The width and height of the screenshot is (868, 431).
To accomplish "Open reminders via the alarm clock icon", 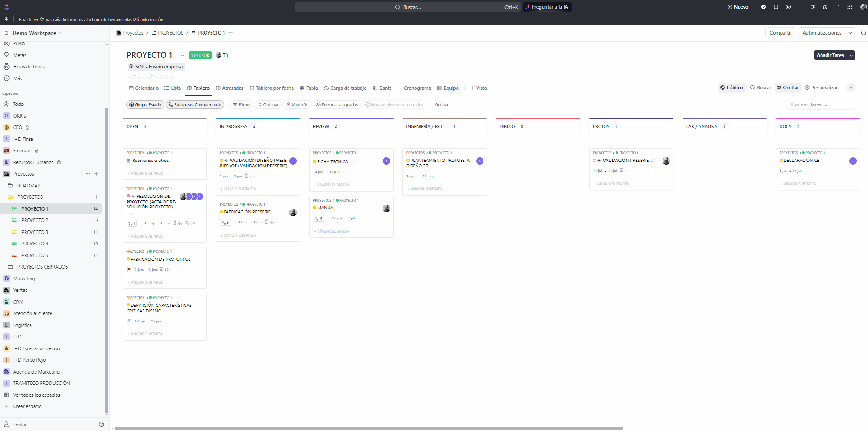I will pos(825,7).
